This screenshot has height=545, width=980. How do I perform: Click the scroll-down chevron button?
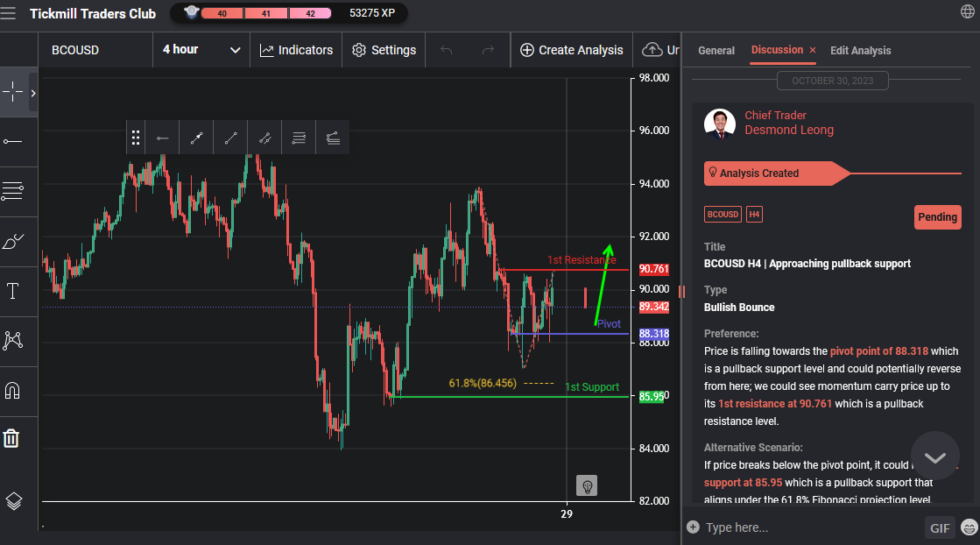pyautogui.click(x=935, y=457)
